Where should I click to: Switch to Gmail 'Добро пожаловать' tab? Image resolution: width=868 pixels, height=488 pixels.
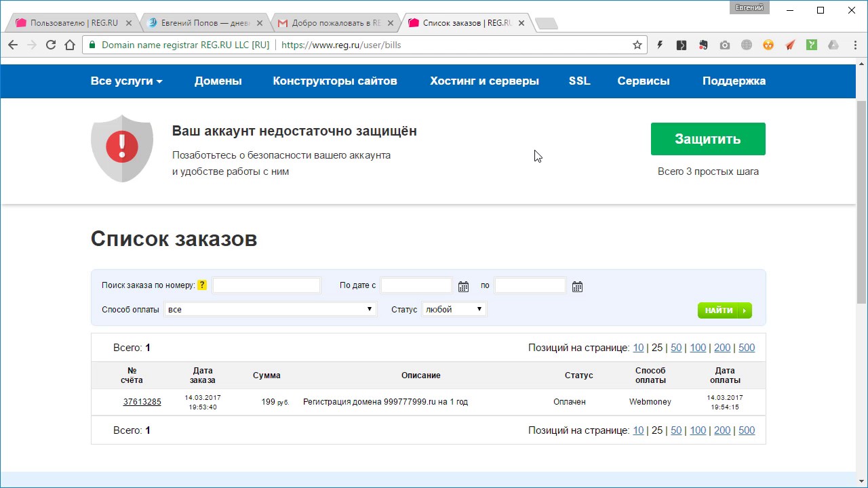pyautogui.click(x=336, y=23)
